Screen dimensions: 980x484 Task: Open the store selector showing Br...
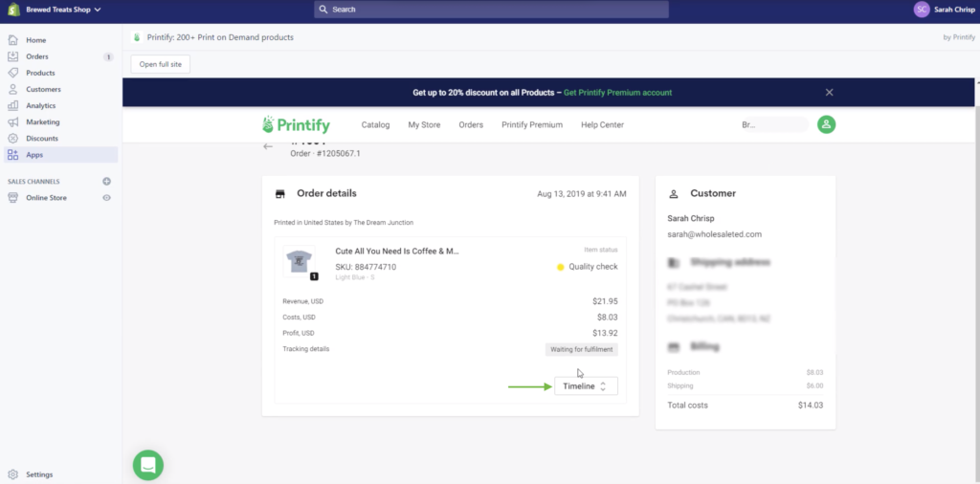[x=773, y=125]
